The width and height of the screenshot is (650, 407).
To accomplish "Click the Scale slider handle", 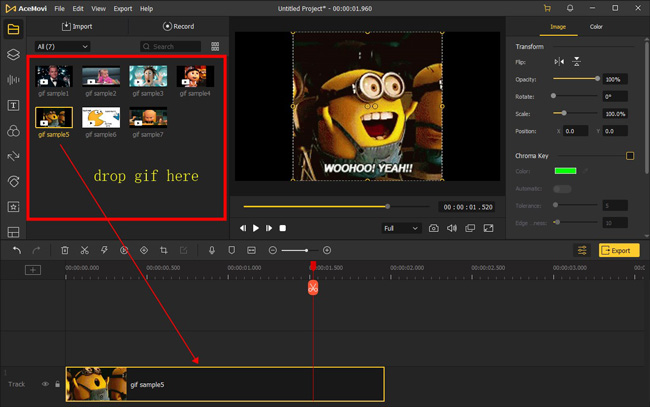I will click(x=564, y=113).
